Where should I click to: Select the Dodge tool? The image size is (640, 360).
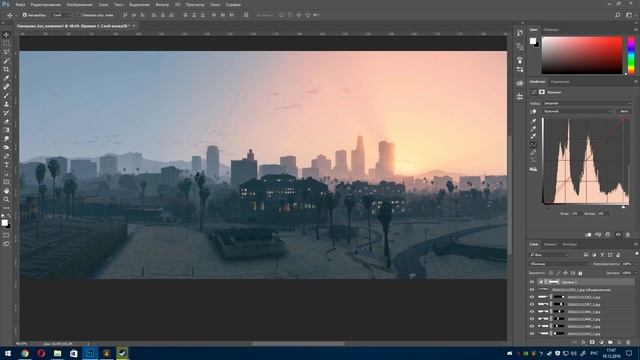click(x=6, y=147)
